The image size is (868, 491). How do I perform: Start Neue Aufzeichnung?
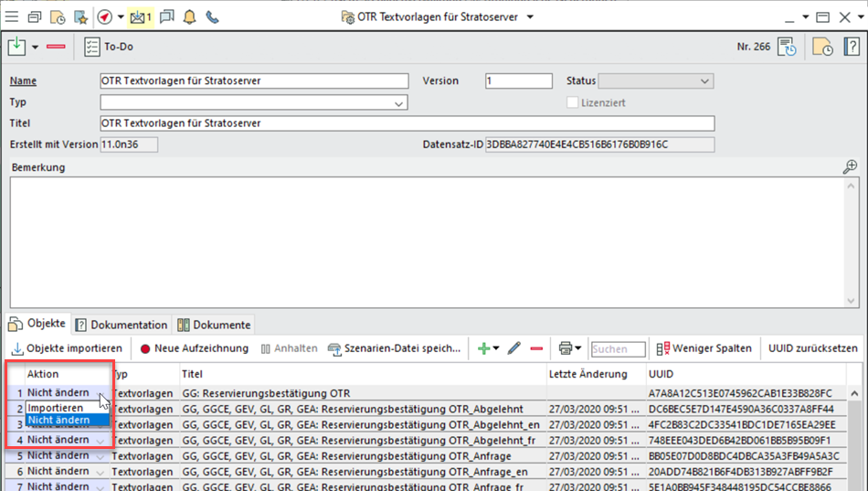pos(194,348)
